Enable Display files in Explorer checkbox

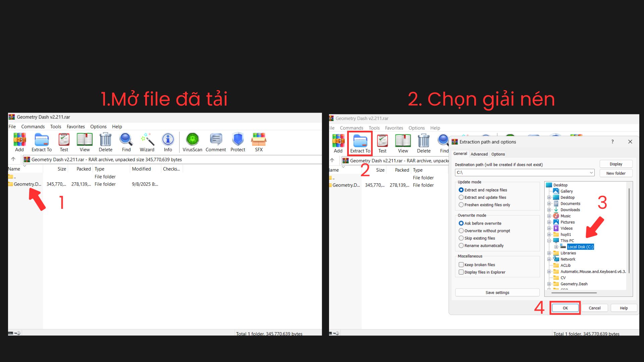(x=461, y=272)
